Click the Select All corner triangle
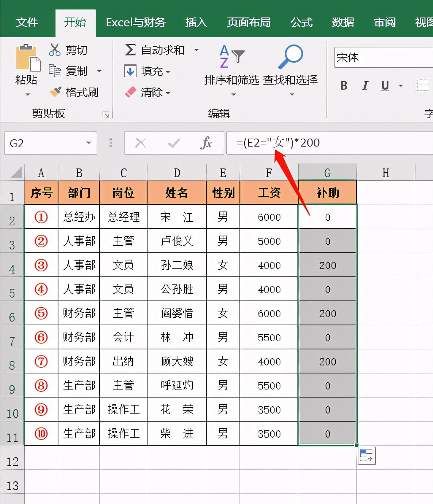This screenshot has width=433, height=504. tap(16, 172)
